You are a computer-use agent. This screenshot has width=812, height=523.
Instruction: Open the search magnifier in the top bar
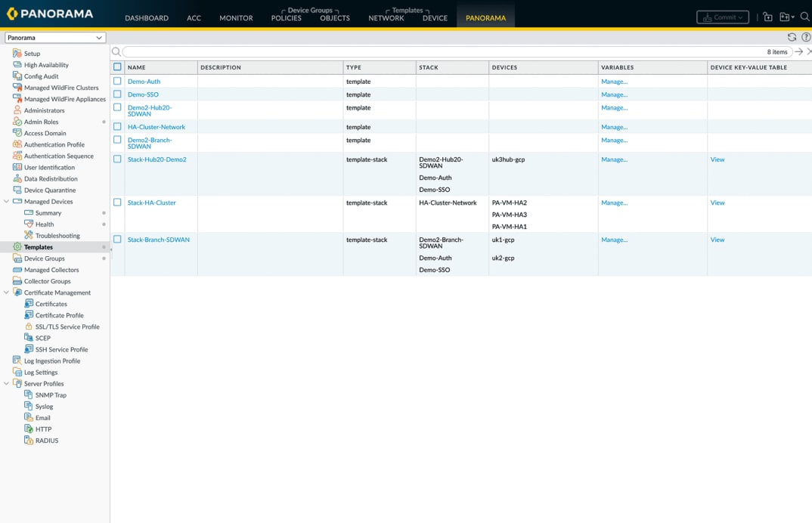(x=804, y=16)
